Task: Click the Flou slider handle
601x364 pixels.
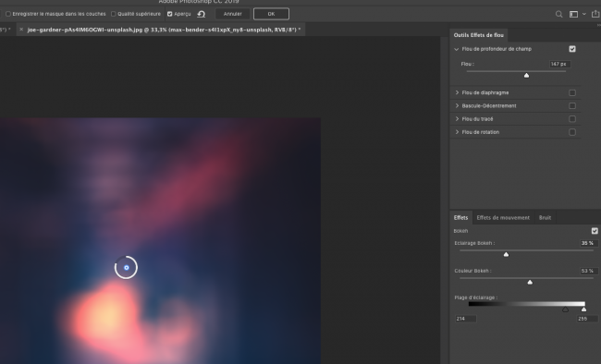Action: click(527, 76)
